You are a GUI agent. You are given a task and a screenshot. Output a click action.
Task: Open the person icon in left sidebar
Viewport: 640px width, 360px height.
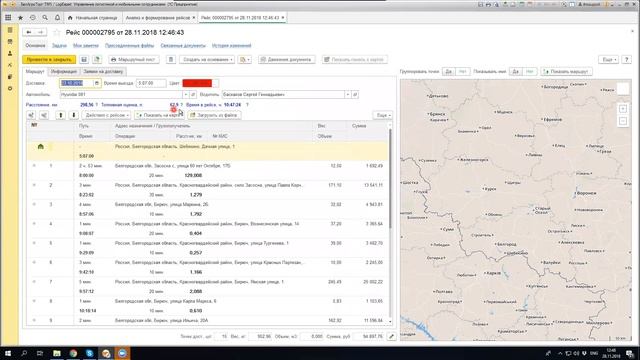(10, 53)
